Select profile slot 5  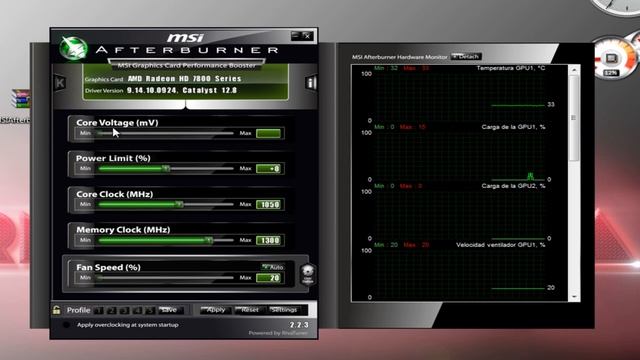pyautogui.click(x=150, y=311)
